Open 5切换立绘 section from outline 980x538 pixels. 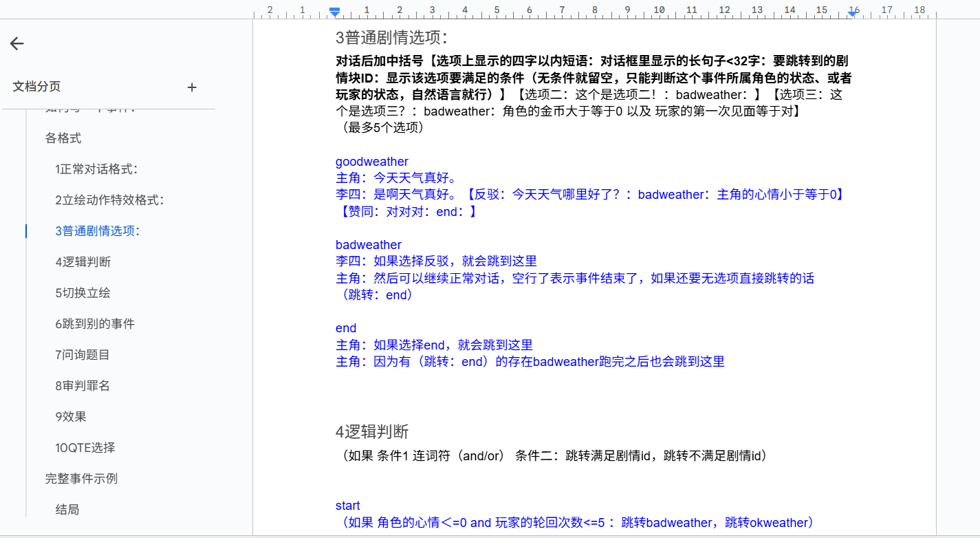(x=83, y=293)
